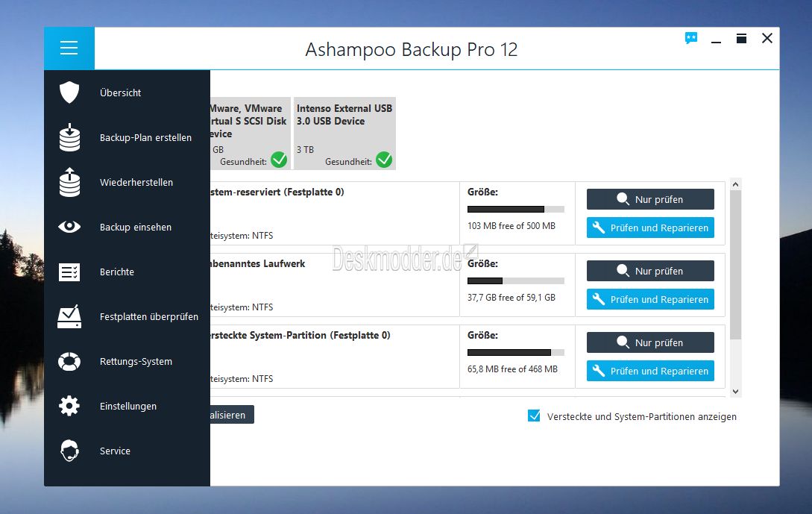Viewport: 812px width, 514px height.
Task: Click the Einstellungen gear icon
Action: click(69, 407)
